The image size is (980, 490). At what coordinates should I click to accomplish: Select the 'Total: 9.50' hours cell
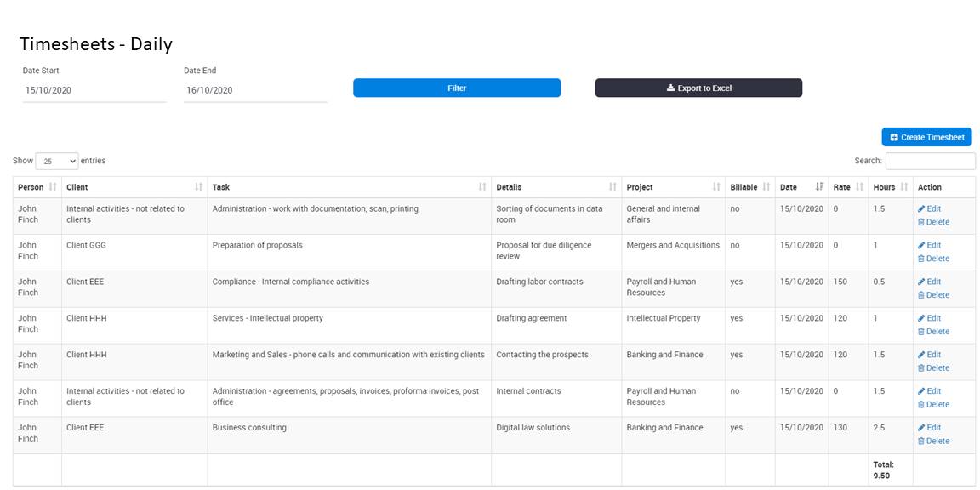[891, 470]
